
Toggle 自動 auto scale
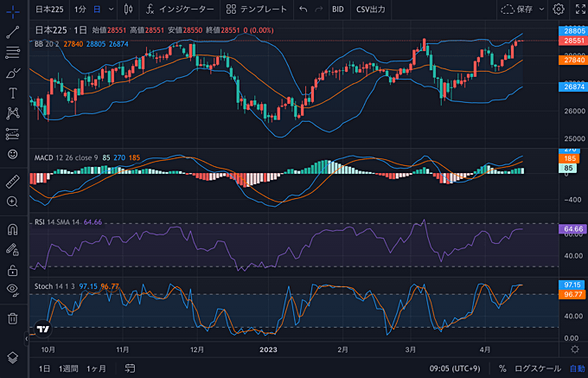(577, 368)
